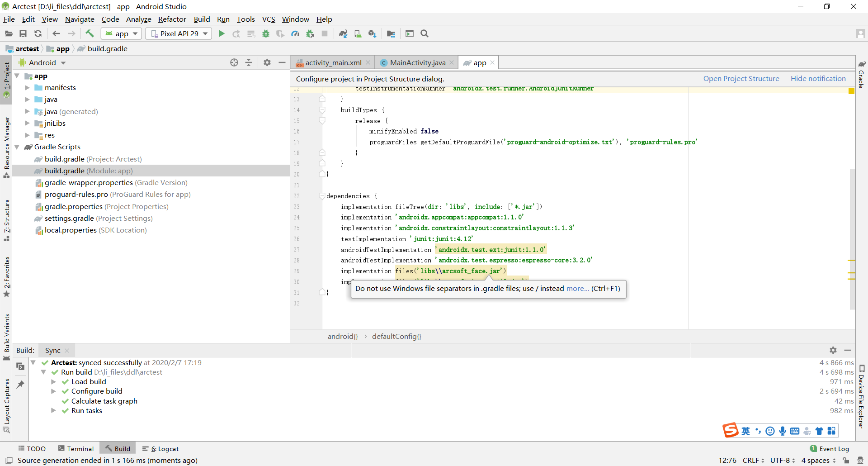Click the Open Project Structure link

pyautogui.click(x=741, y=78)
